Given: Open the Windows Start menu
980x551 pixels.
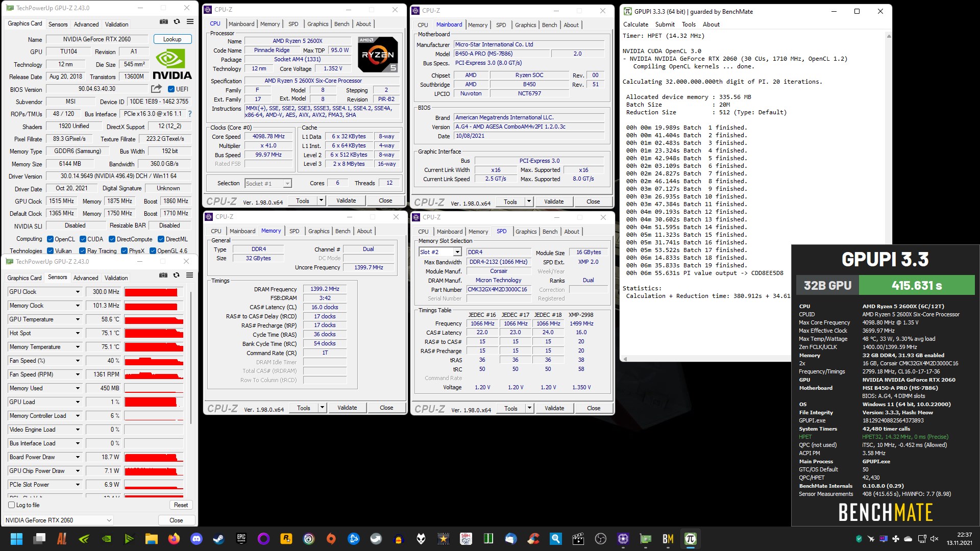Looking at the screenshot, I should (x=16, y=539).
